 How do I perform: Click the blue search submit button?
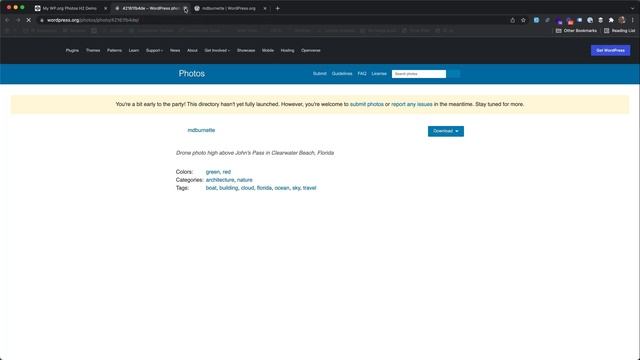coord(453,74)
